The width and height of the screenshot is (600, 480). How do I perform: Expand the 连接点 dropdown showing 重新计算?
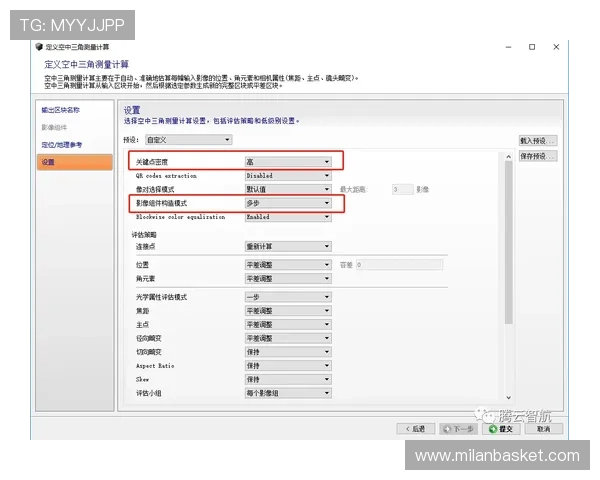(x=288, y=245)
